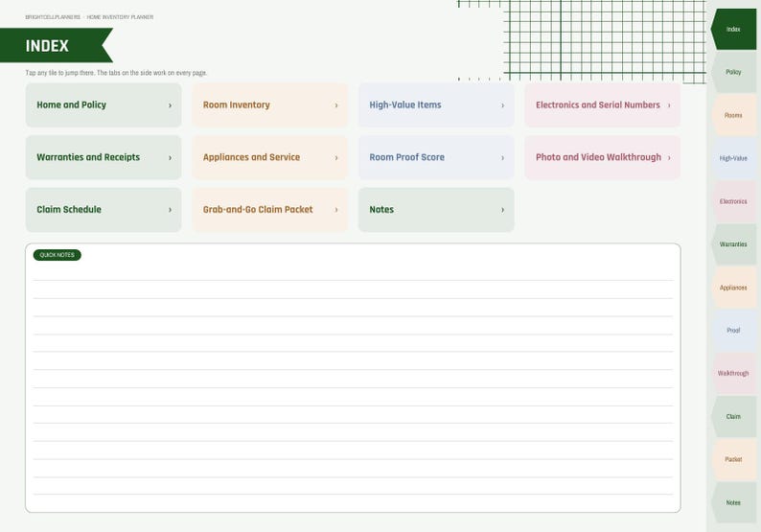Open the Packet side tab

(733, 460)
